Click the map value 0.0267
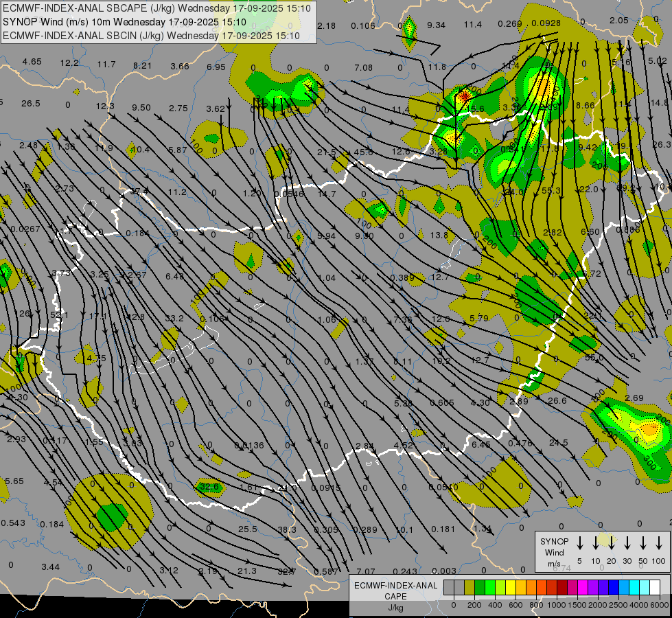Screen dimensions: 672x618 (x=25, y=229)
